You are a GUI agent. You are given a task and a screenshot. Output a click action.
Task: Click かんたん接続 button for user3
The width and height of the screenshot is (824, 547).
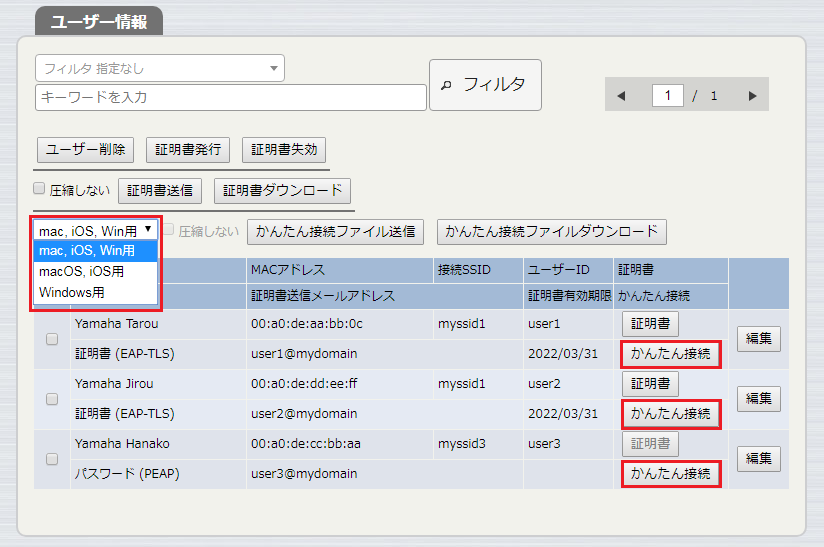(670, 473)
